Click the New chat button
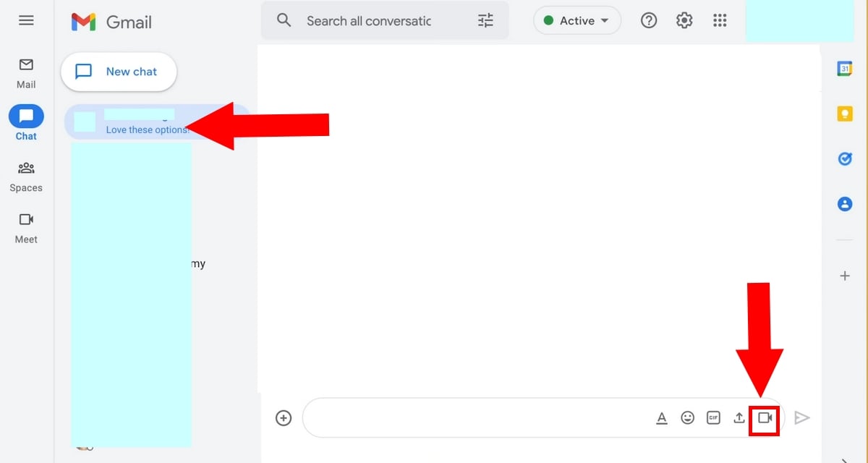Image resolution: width=868 pixels, height=463 pixels. [x=119, y=72]
